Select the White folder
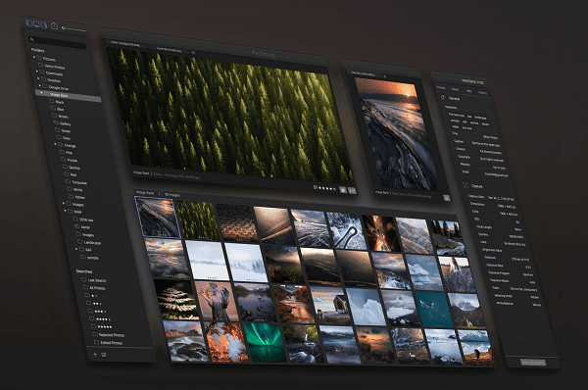This screenshot has height=390, width=588. point(75,189)
